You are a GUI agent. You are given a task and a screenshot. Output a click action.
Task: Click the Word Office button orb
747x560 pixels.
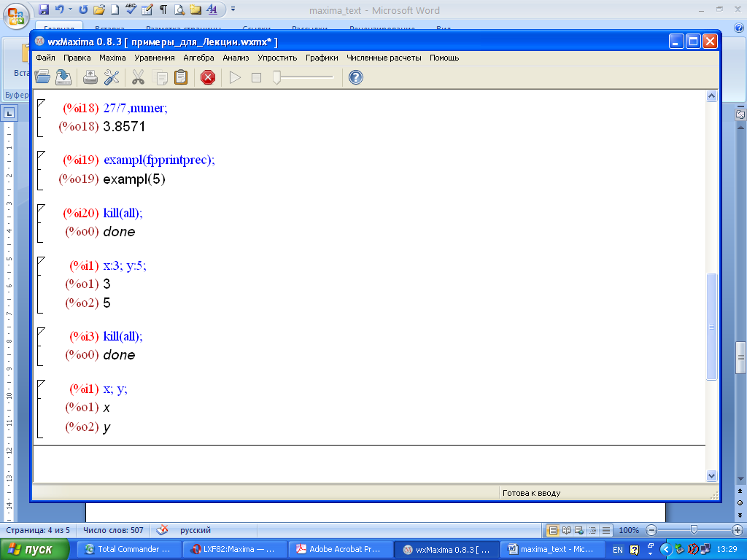pyautogui.click(x=16, y=15)
